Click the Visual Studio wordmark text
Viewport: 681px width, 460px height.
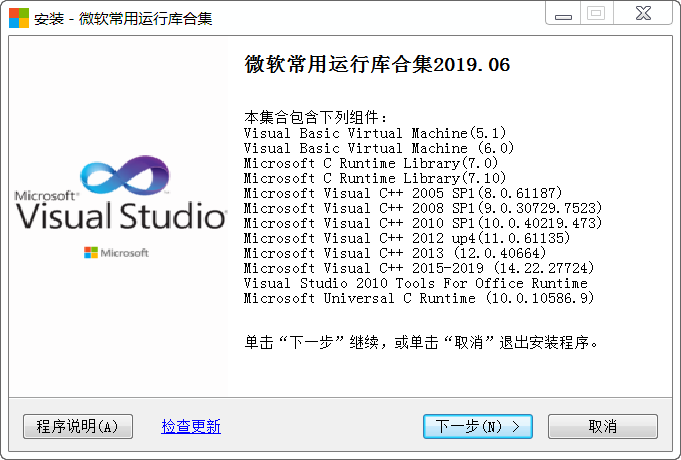pyautogui.click(x=121, y=216)
